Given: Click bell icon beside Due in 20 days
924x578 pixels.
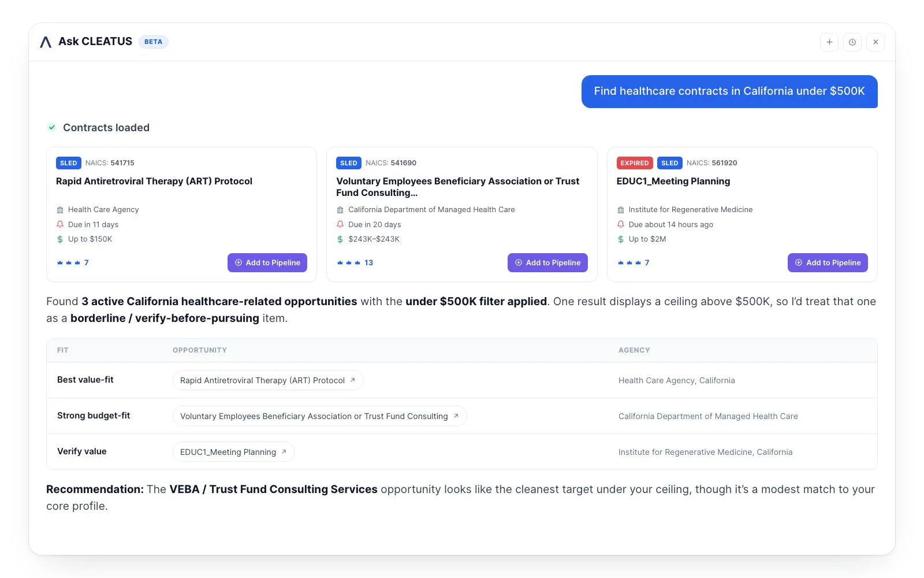Looking at the screenshot, I should click(340, 224).
